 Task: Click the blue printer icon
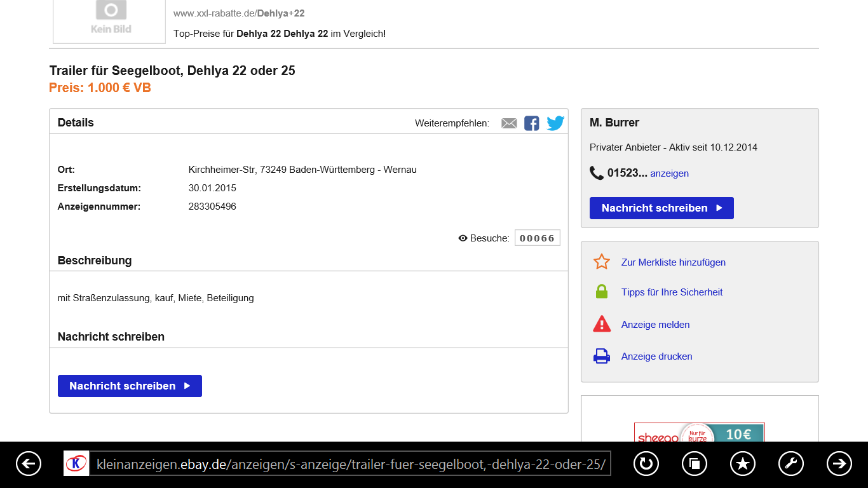pyautogui.click(x=601, y=356)
